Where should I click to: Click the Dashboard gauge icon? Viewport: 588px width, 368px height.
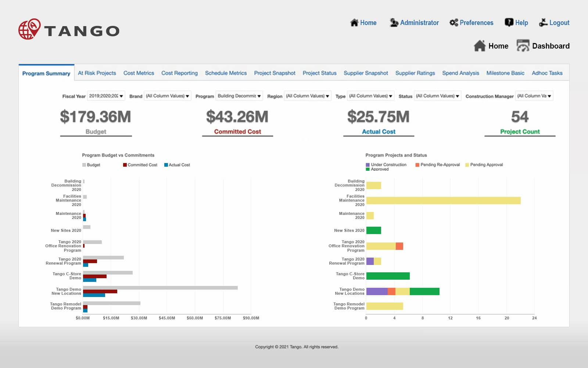point(523,46)
